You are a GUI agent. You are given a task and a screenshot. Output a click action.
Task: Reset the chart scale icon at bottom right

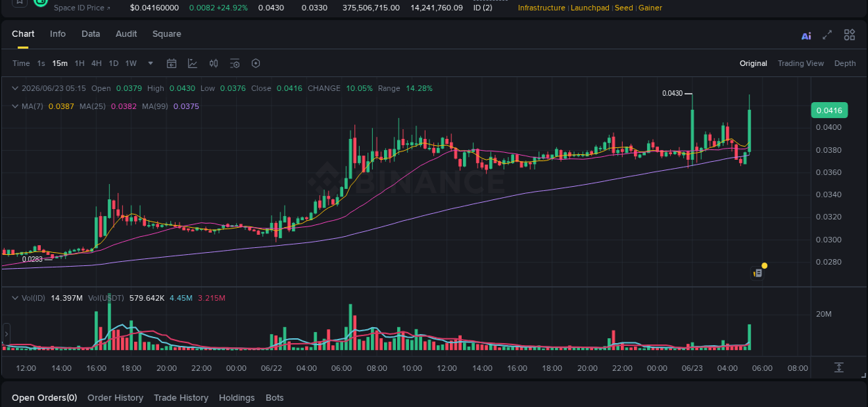coord(839,367)
